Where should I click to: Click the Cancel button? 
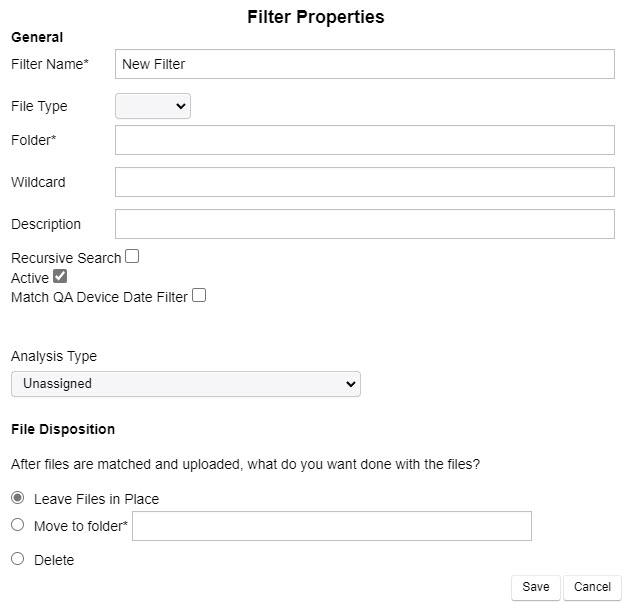tap(592, 587)
